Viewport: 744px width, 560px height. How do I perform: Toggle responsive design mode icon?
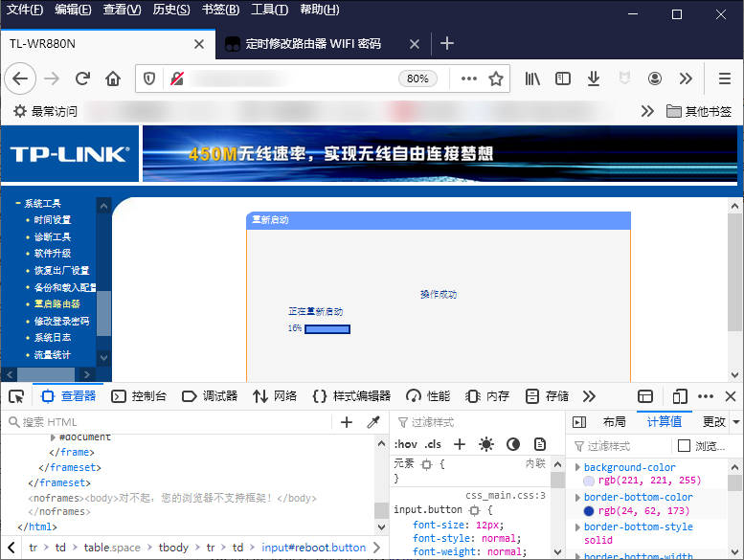(x=680, y=396)
